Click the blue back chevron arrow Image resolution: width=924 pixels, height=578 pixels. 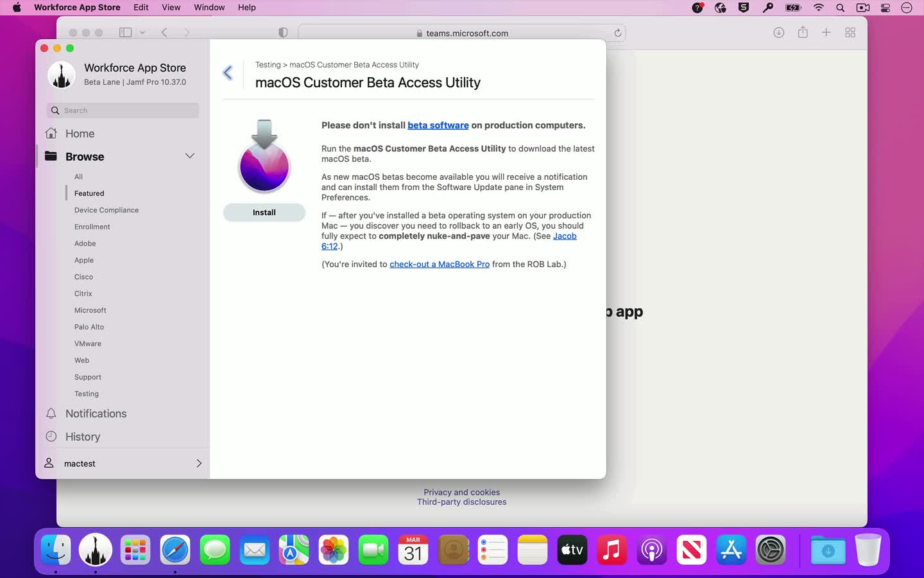pyautogui.click(x=228, y=73)
